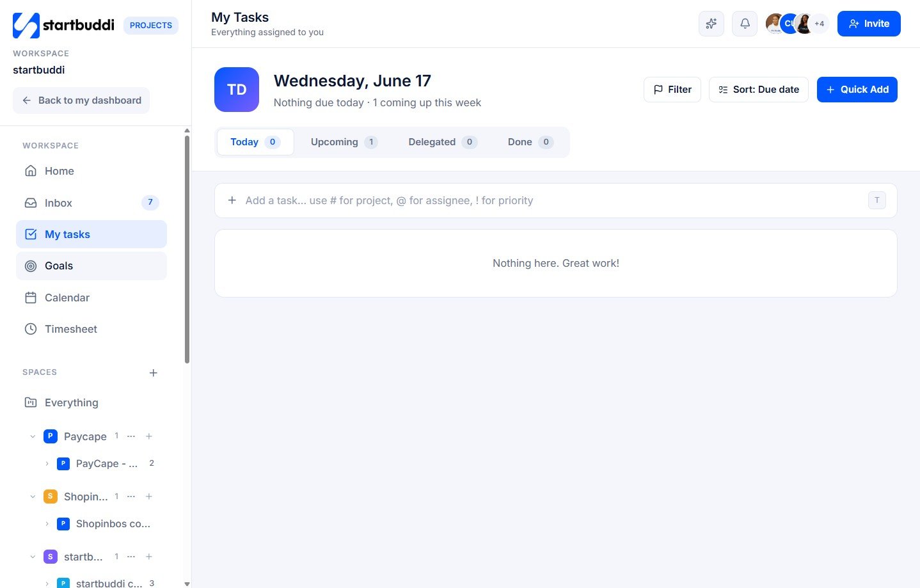Click the T shortcut key badge
The image size is (920, 588).
pyautogui.click(x=877, y=200)
